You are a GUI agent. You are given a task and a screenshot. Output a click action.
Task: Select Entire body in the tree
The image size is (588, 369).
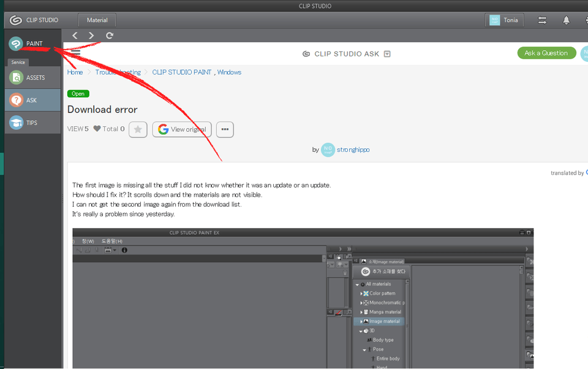tap(385, 359)
